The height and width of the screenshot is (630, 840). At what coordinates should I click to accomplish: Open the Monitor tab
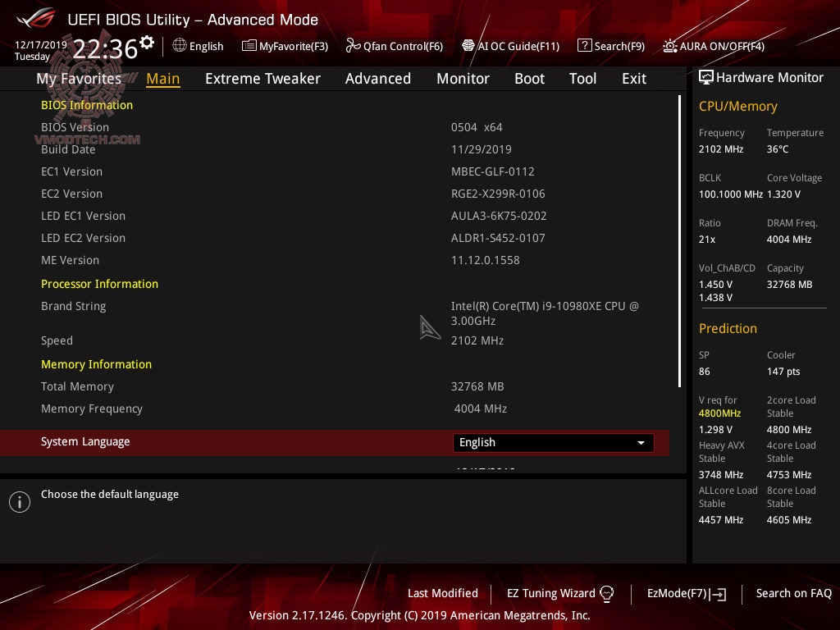click(x=463, y=79)
